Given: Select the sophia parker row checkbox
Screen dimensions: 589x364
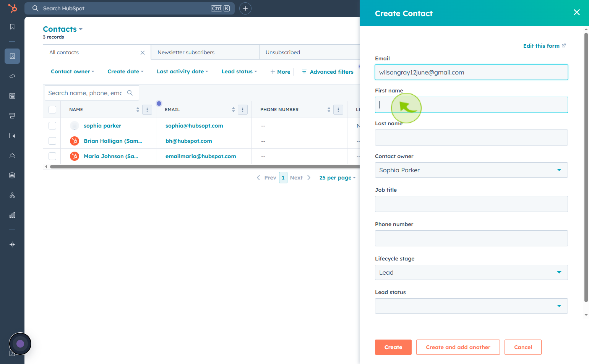Looking at the screenshot, I should 52,126.
